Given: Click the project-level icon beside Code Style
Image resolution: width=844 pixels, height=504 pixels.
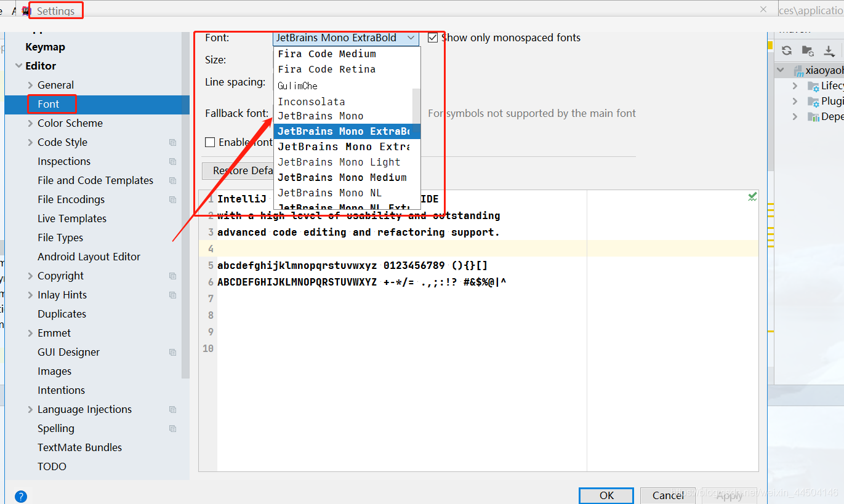Looking at the screenshot, I should (x=172, y=142).
